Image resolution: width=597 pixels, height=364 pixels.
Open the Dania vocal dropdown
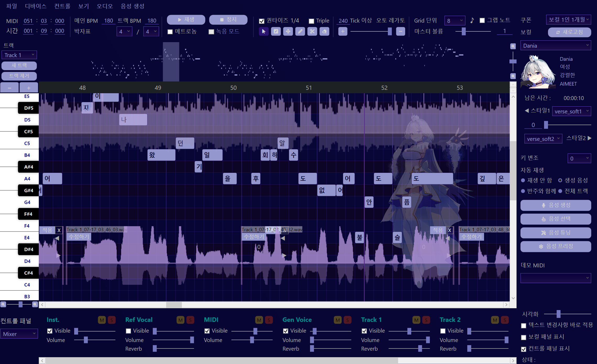(x=556, y=46)
